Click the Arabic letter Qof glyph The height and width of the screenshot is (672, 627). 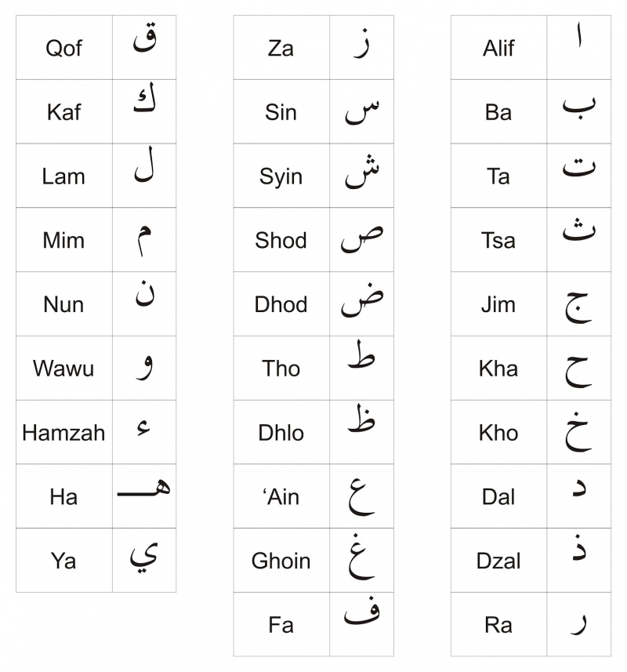pyautogui.click(x=144, y=41)
